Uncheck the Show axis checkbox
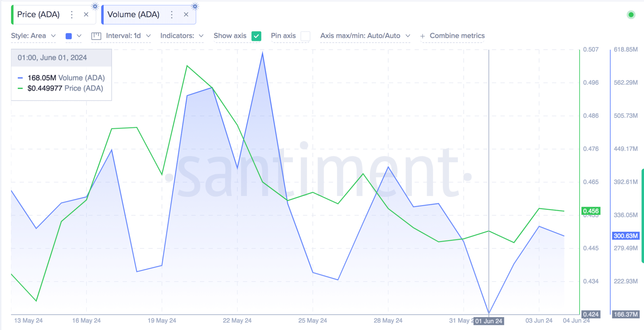Viewport: 644px width, 330px height. click(256, 36)
